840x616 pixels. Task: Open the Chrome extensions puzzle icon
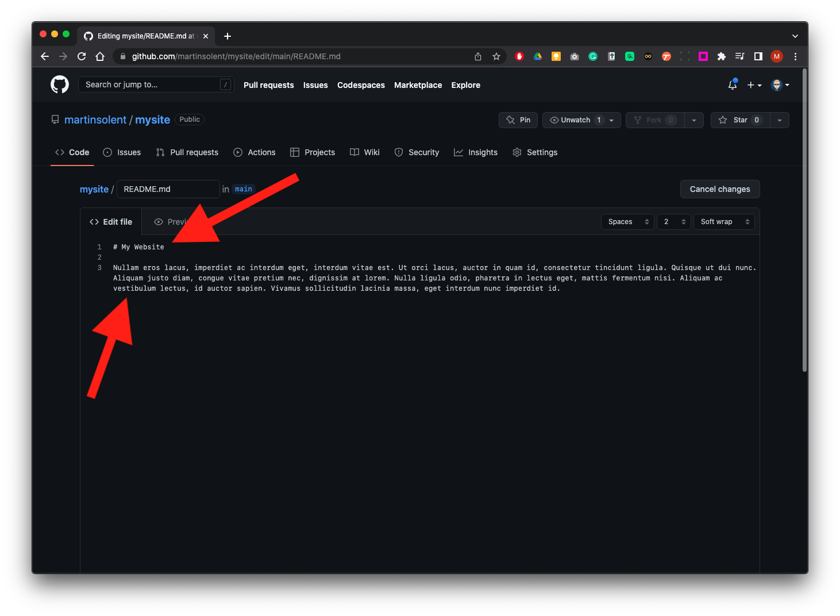pyautogui.click(x=722, y=56)
